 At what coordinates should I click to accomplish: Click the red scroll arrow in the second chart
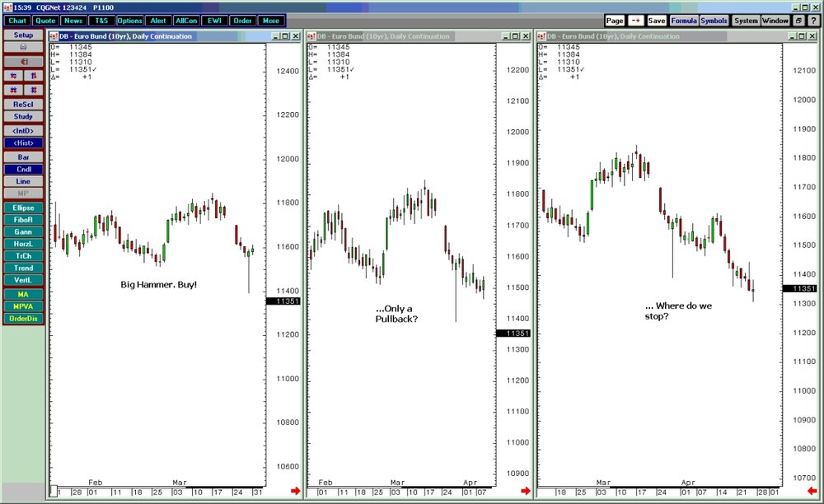point(526,491)
